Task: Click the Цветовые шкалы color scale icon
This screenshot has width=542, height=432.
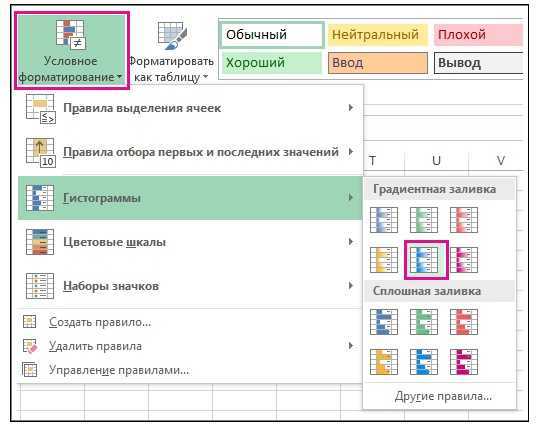Action: click(40, 242)
